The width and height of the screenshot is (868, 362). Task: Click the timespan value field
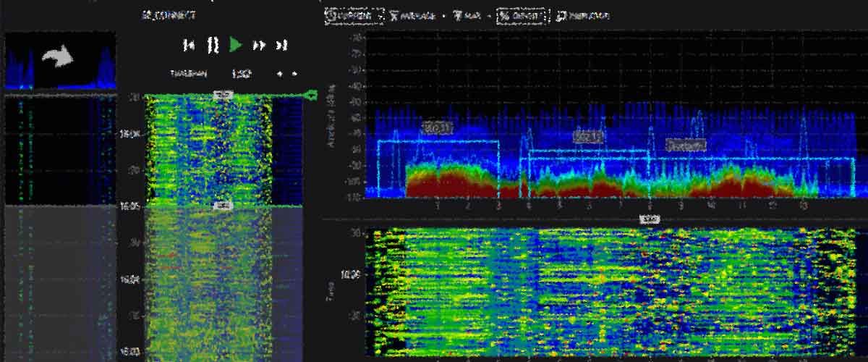coord(241,73)
